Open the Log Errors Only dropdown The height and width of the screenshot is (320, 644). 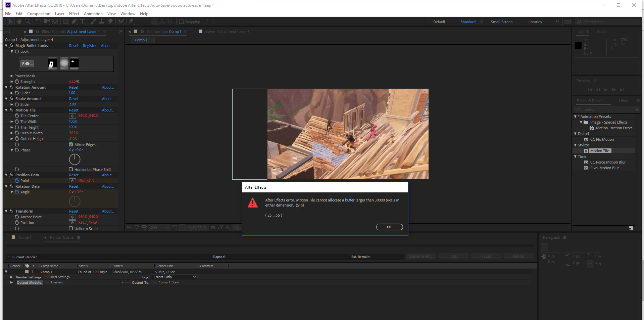click(x=175, y=277)
